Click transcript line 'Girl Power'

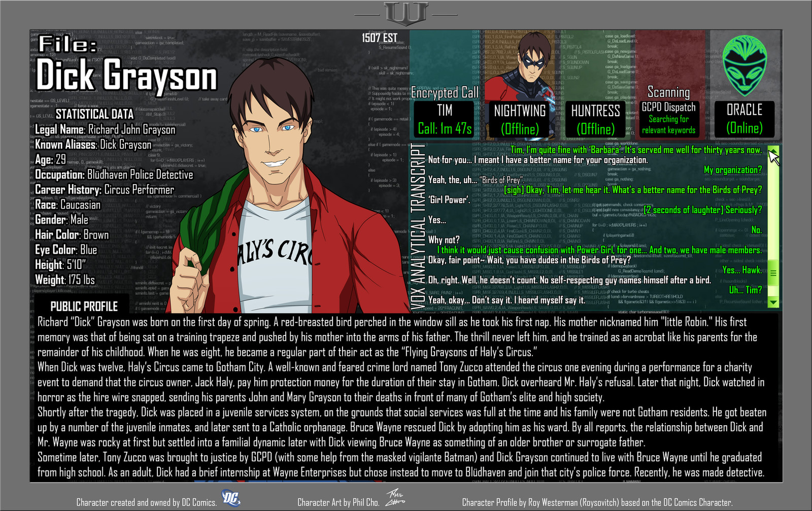click(x=449, y=200)
